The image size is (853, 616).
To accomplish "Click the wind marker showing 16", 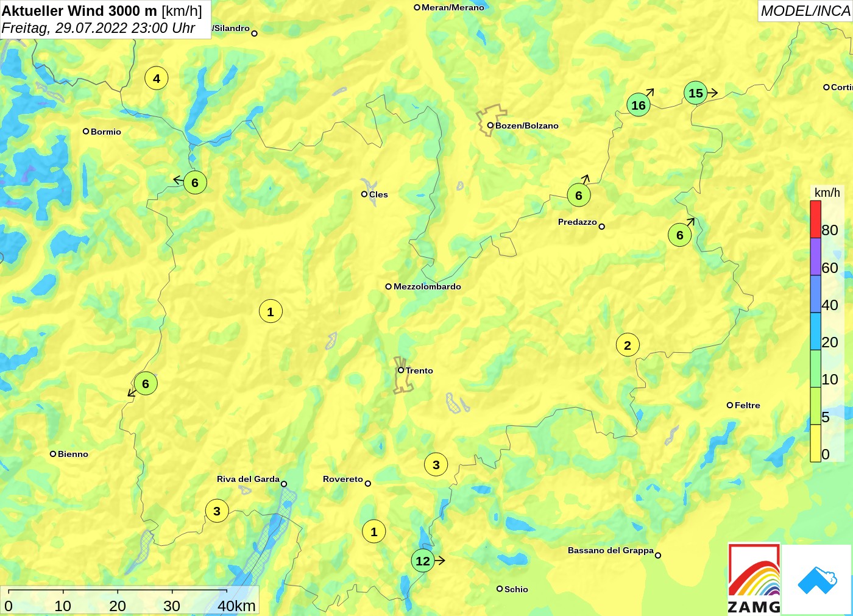I will pos(638,105).
